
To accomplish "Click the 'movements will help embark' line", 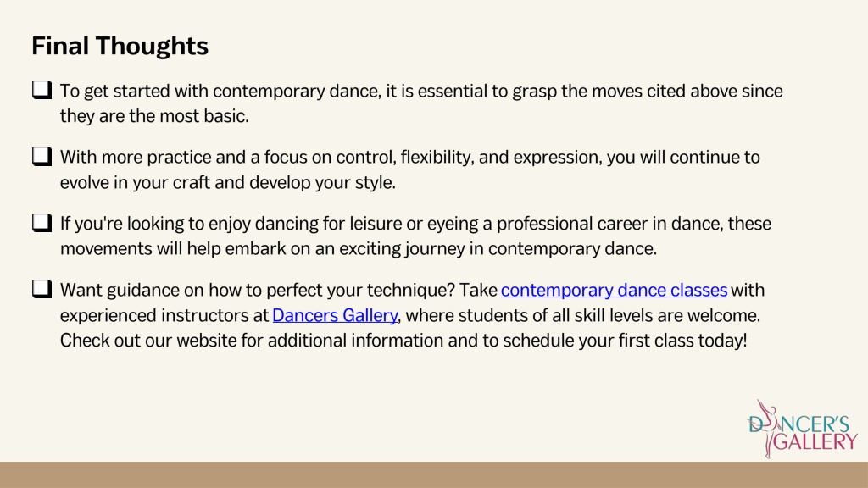I will pyautogui.click(x=359, y=249).
